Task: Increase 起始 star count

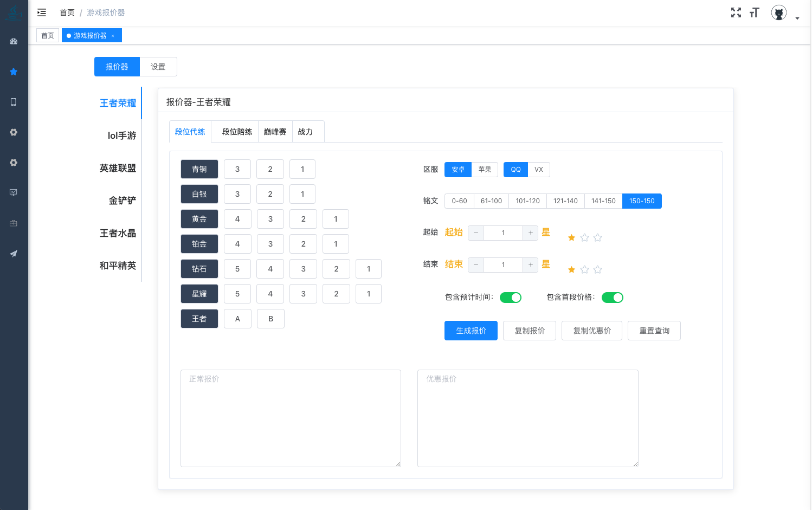Action: [x=531, y=233]
